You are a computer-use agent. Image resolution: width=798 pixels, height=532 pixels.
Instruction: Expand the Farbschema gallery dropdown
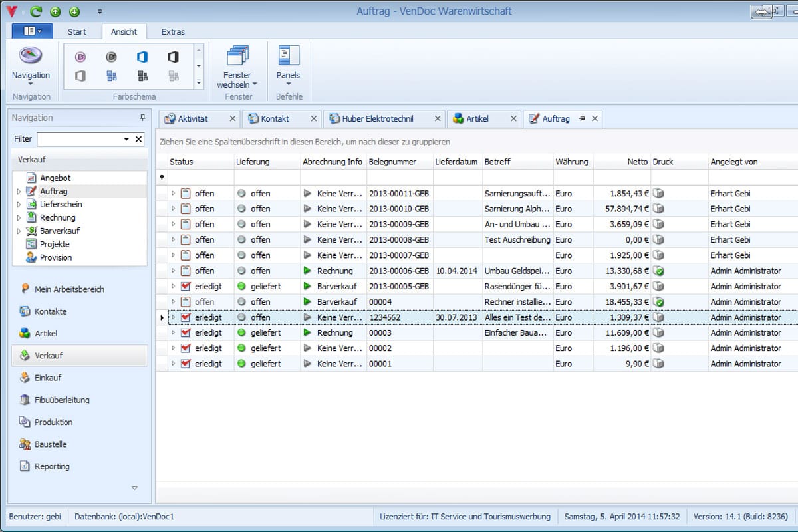pos(198,82)
